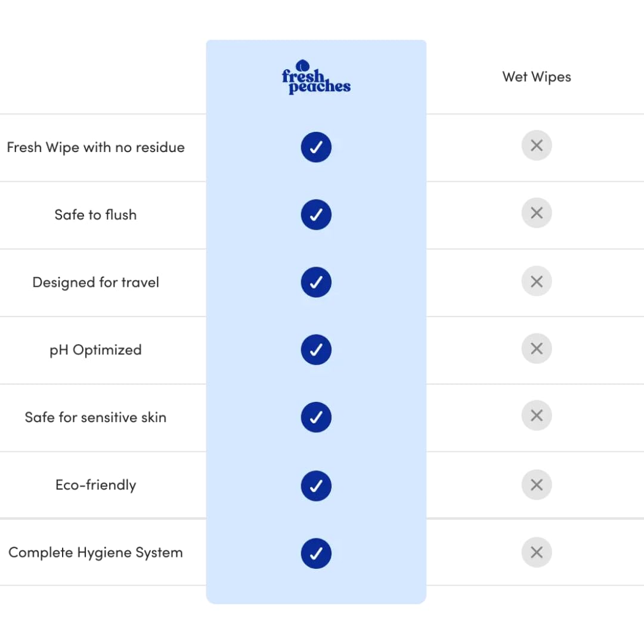Click the gray X in pH Optimized row
This screenshot has width=644, height=644.
537,348
